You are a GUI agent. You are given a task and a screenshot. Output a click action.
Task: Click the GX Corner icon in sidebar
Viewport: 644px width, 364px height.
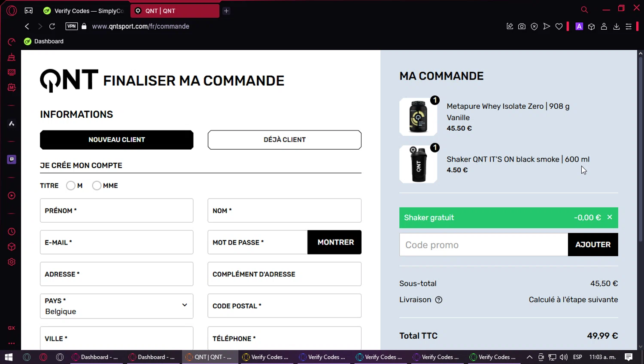tap(12, 328)
